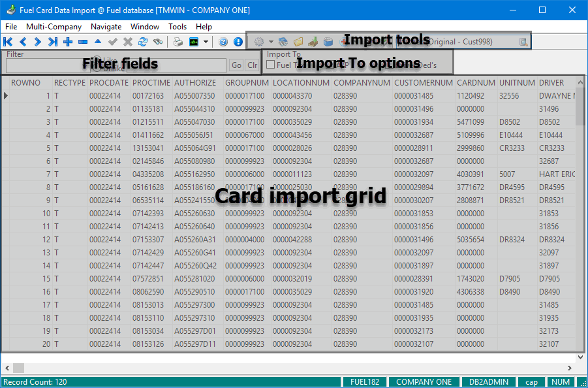
Task: Open the yellow folder icon in import tools
Action: pyautogui.click(x=298, y=42)
